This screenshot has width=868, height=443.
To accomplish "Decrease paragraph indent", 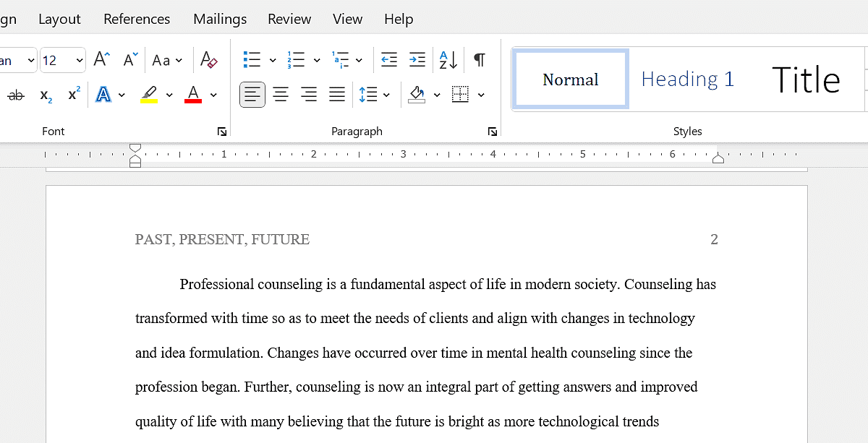I will coord(389,60).
